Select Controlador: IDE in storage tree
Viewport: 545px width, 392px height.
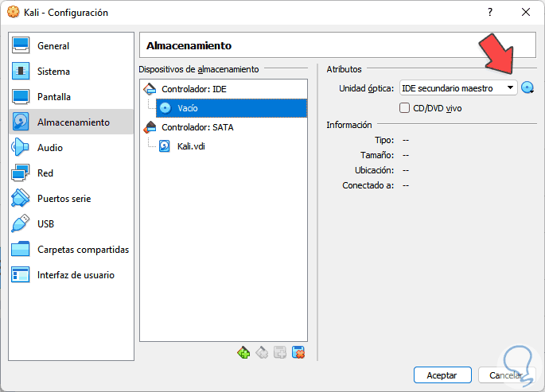tap(193, 89)
